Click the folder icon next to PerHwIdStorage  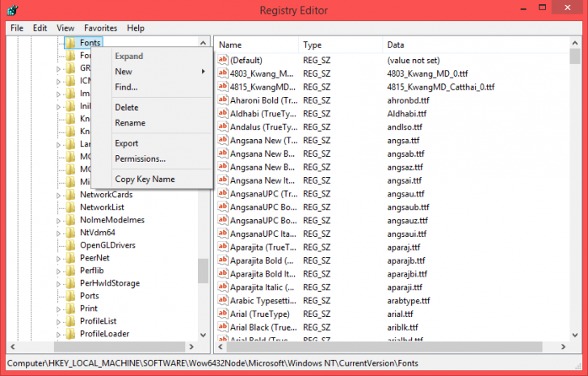(71, 283)
